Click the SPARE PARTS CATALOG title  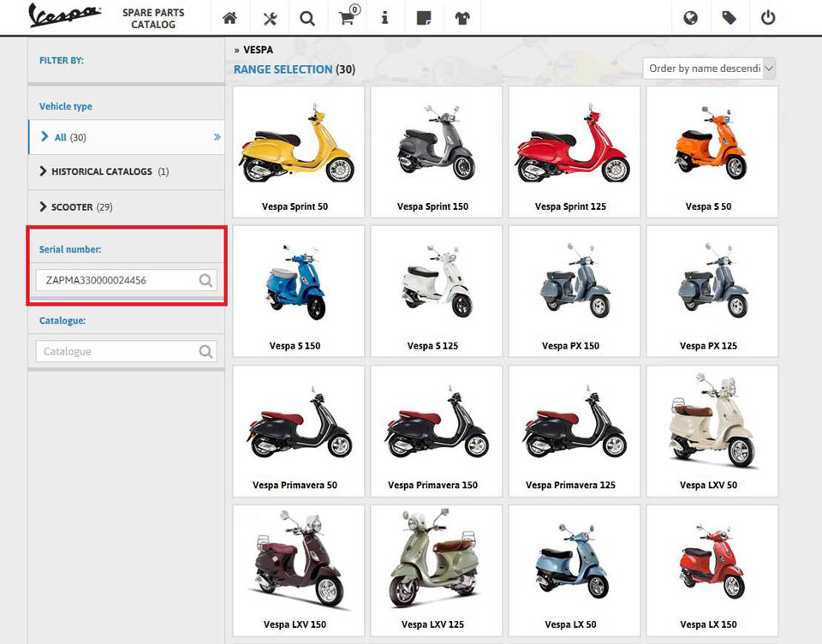coord(153,18)
